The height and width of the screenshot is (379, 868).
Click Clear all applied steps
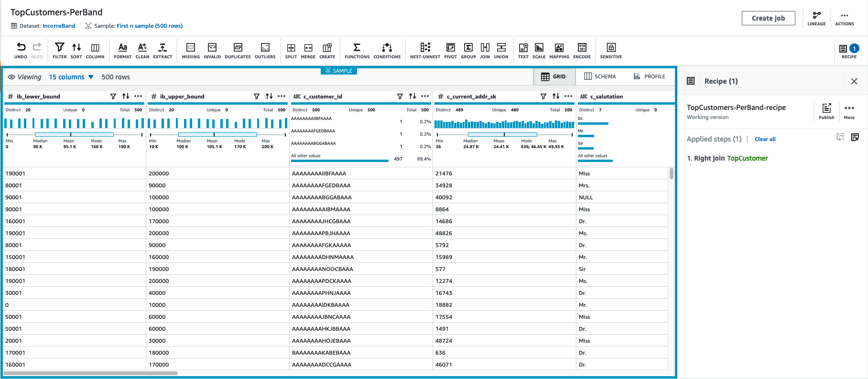coord(765,139)
